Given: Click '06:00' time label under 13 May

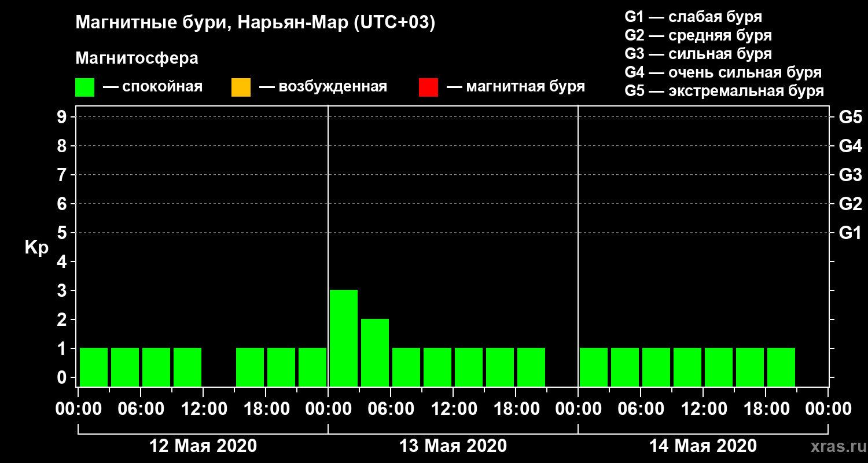Looking at the screenshot, I should point(391,409).
